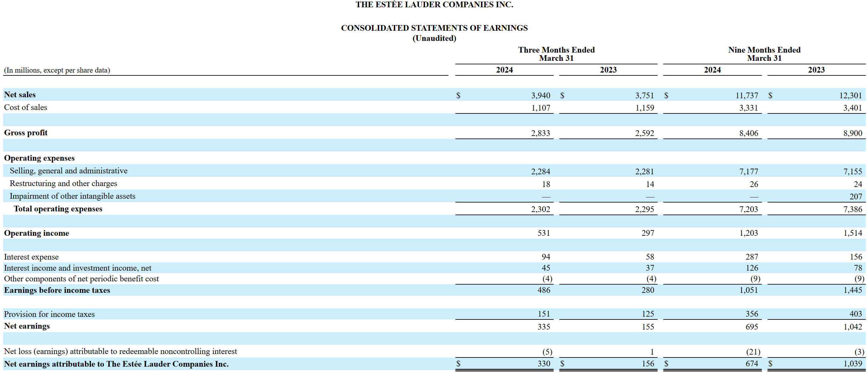Screen dimensions: 868x373
Task: Select Provision for income taxes value 151
Action: (x=544, y=314)
